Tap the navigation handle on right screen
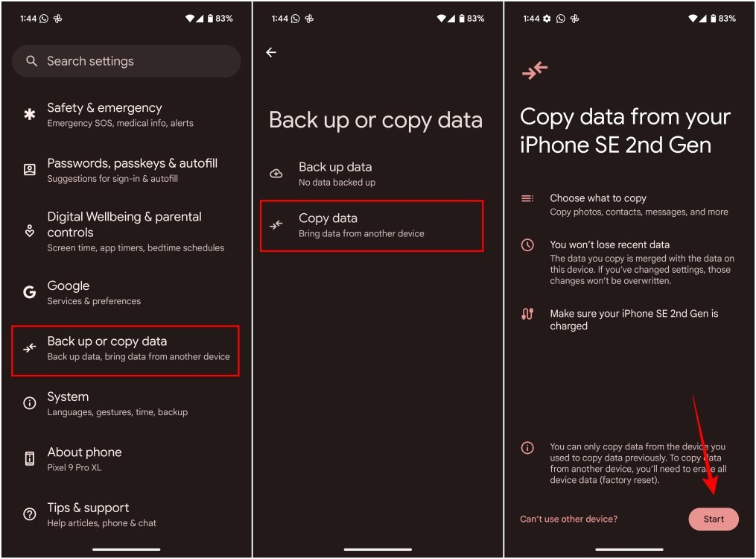This screenshot has width=756, height=559. [629, 549]
